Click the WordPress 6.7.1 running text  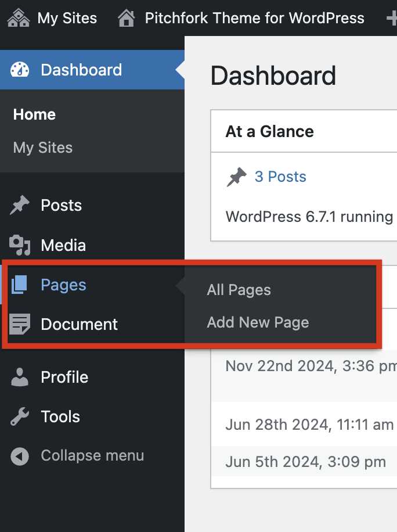(x=309, y=217)
